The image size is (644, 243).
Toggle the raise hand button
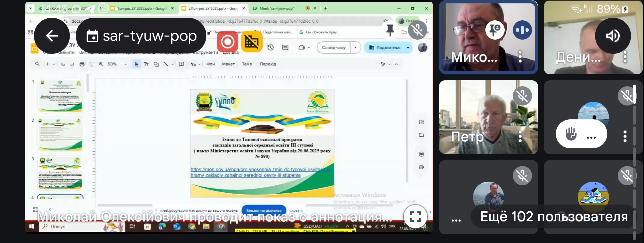tap(571, 134)
